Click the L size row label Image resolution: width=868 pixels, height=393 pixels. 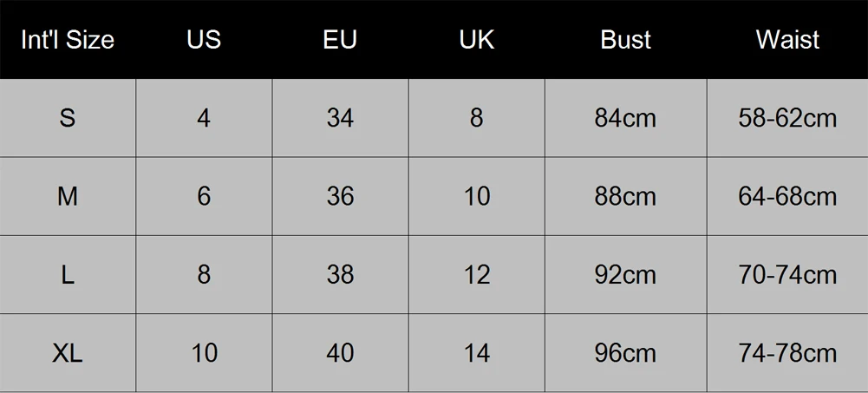pos(68,275)
